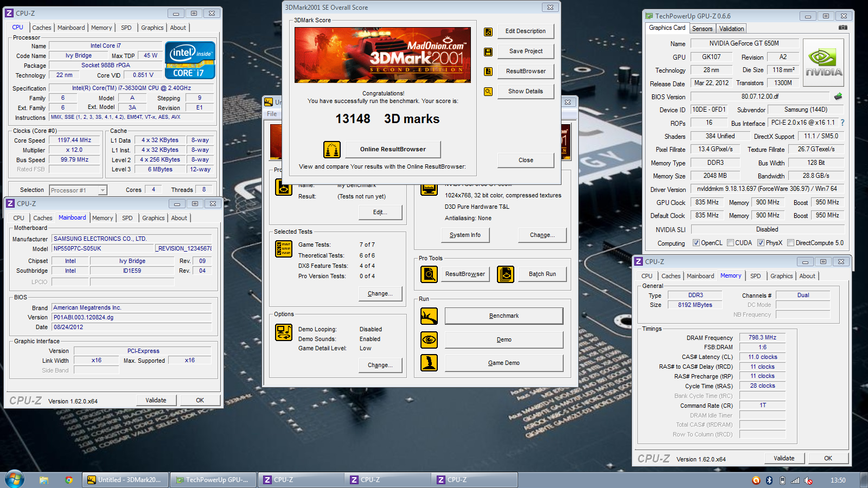Click the 3DMark2001 Second Edition banner
This screenshot has width=868, height=488.
[382, 55]
